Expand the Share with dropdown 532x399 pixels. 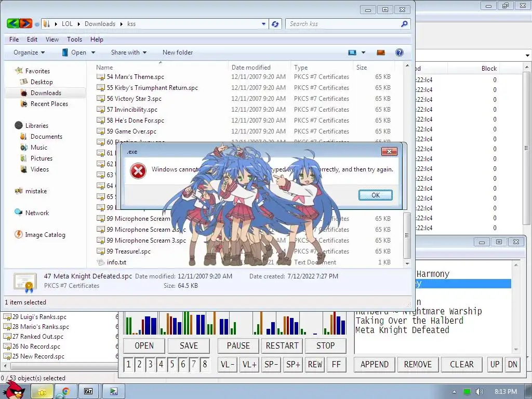tap(129, 52)
